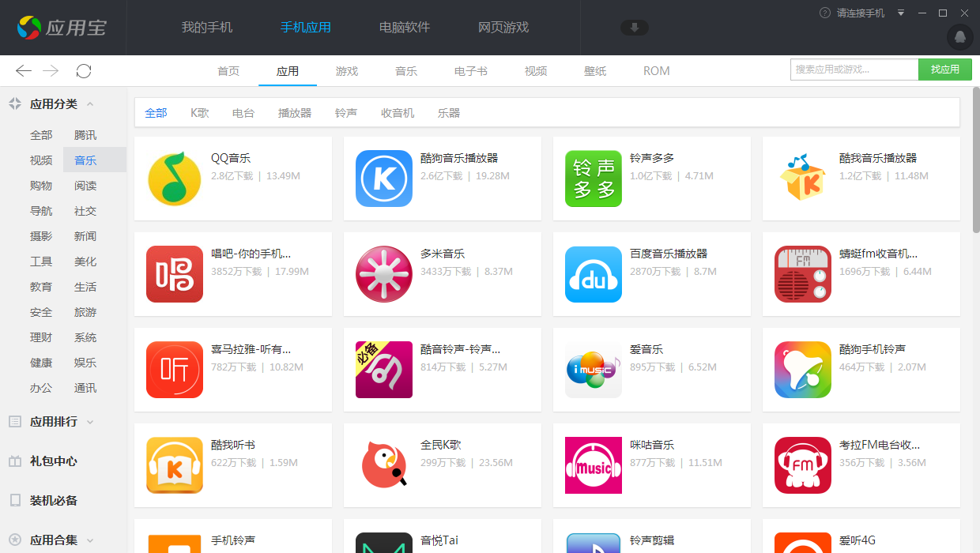Open the 全民K歌 bird icon
This screenshot has width=980, height=553.
[384, 465]
